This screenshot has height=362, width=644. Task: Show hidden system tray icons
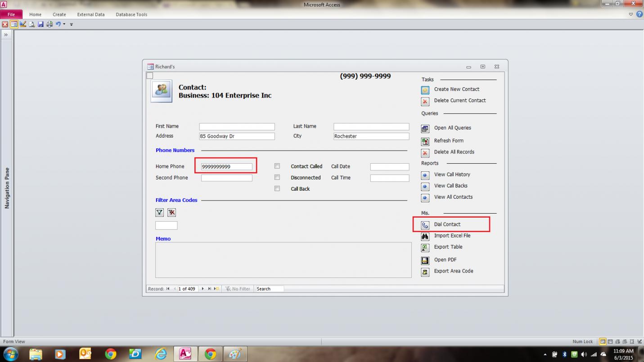pyautogui.click(x=545, y=354)
